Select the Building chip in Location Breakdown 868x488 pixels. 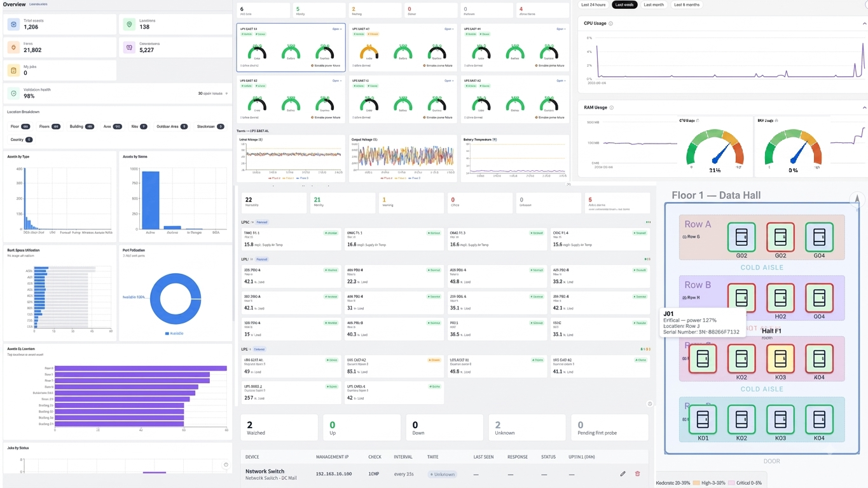[81, 126]
